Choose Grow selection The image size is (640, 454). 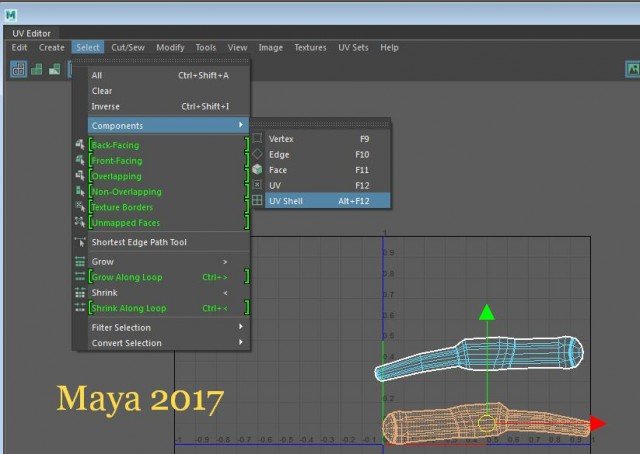coord(168,262)
